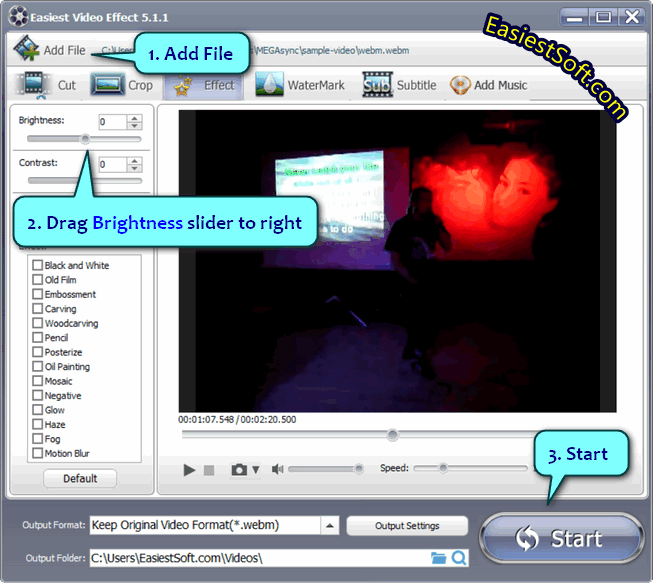Toggle the Negative effect checkbox
Viewport: 653px width, 583px height.
pyautogui.click(x=37, y=395)
